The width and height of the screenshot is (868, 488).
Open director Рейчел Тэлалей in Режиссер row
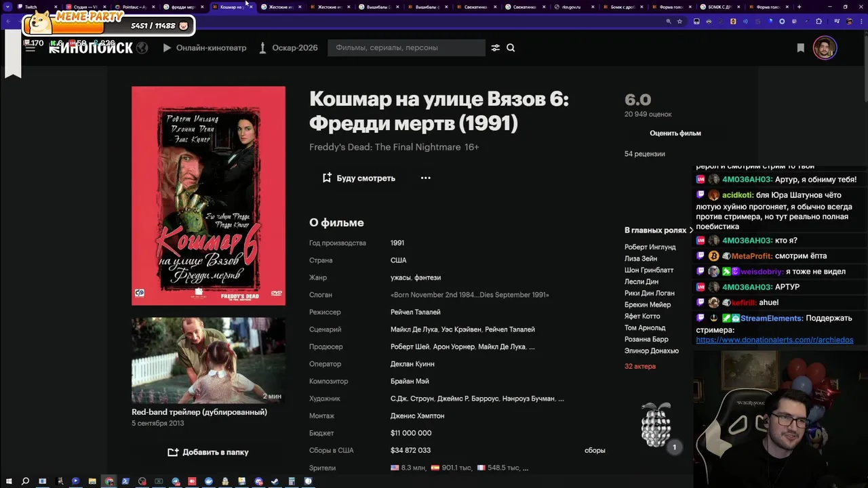point(416,312)
